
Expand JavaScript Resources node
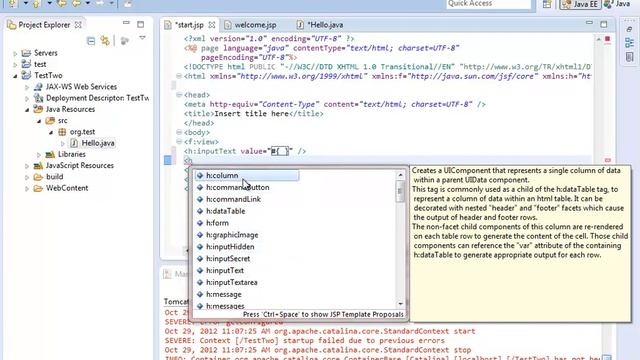pos(27,166)
